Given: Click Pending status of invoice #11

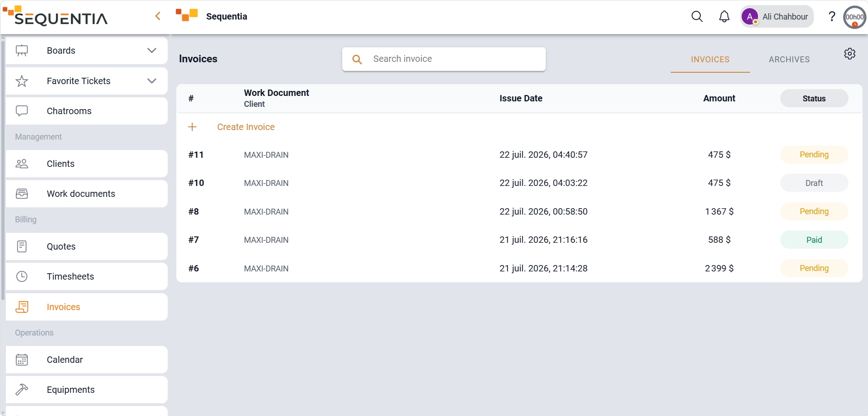Looking at the screenshot, I should (814, 155).
